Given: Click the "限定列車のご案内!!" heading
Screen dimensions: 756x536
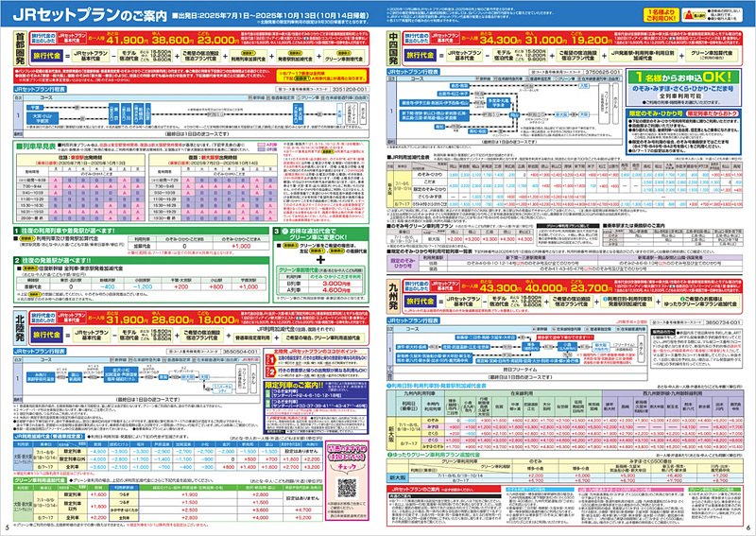Looking at the screenshot, I should pos(295,386).
